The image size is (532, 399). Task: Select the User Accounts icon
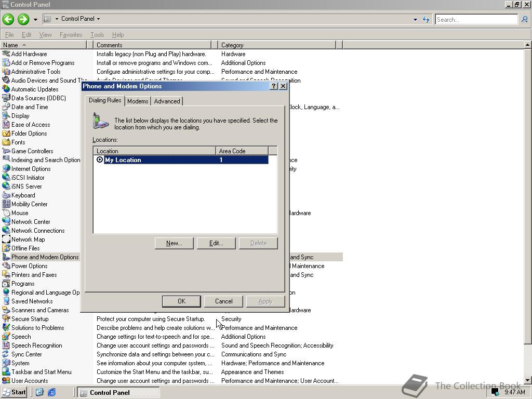(6, 380)
